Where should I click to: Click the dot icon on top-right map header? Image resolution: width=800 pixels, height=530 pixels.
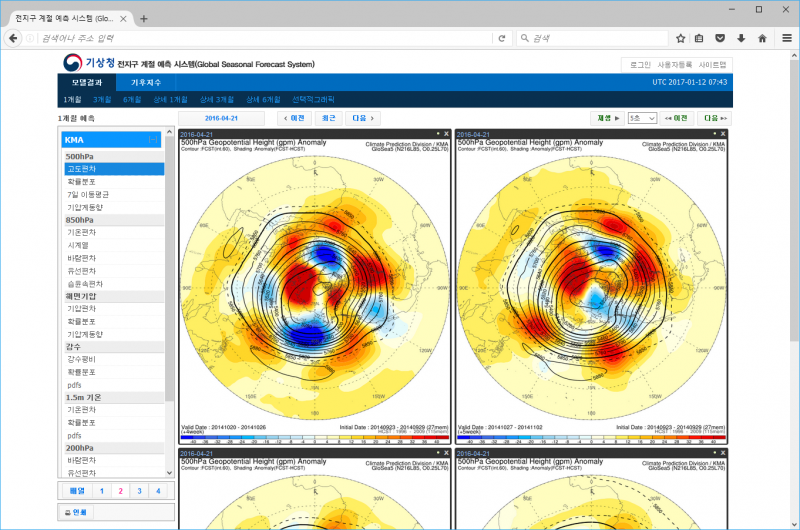point(714,134)
